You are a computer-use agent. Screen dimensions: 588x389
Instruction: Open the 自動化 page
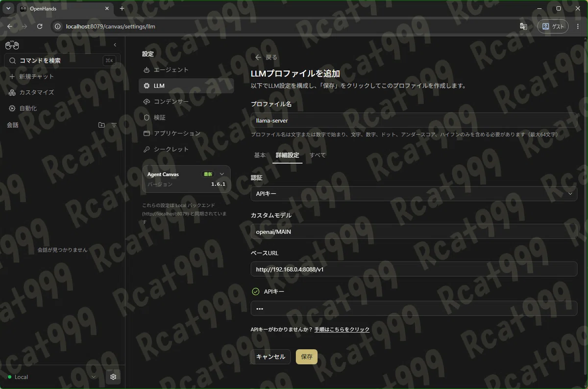(x=24, y=108)
